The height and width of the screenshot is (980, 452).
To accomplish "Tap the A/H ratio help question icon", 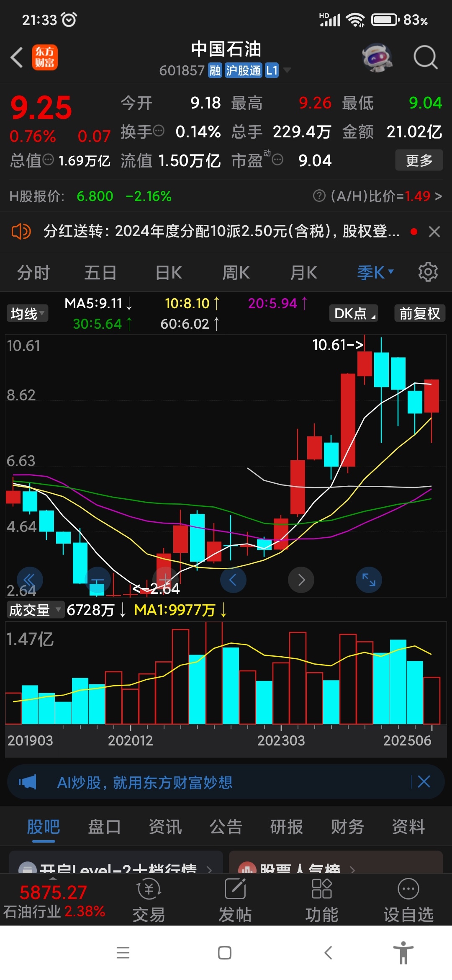I will click(x=319, y=196).
